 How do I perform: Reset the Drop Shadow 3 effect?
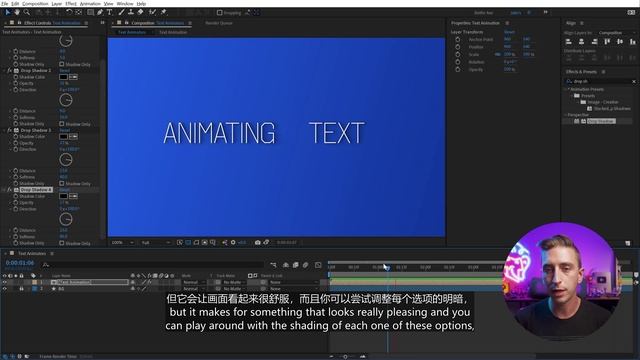pos(64,130)
